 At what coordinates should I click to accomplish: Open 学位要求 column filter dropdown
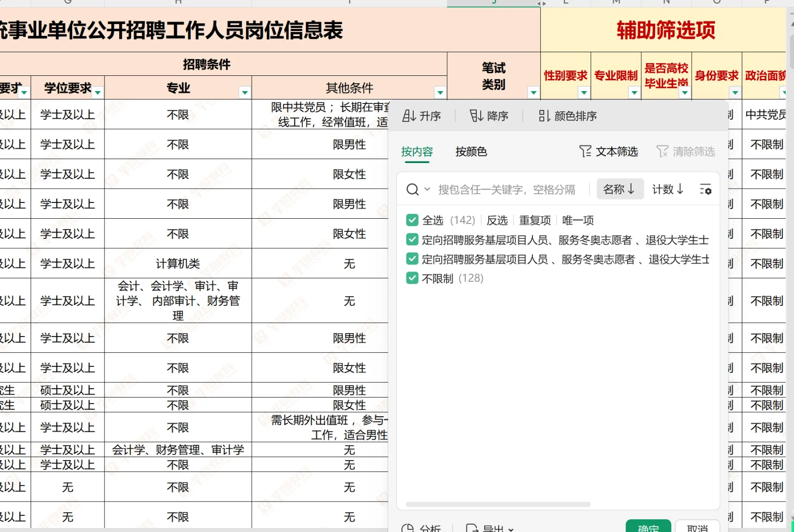click(99, 93)
